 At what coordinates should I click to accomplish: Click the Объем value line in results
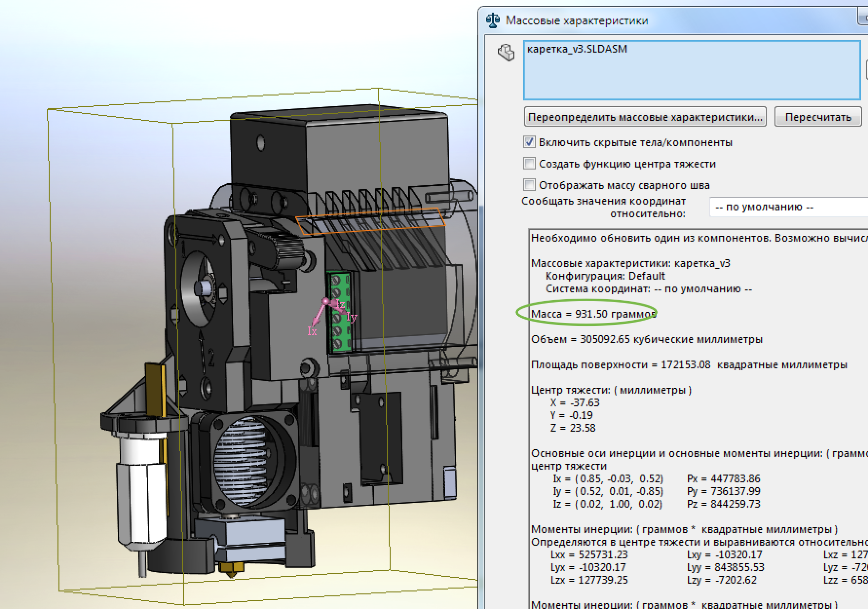[x=646, y=340]
